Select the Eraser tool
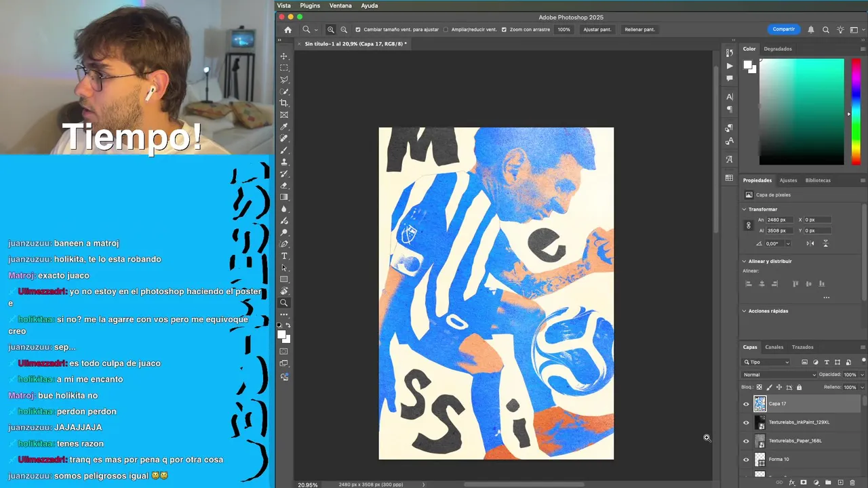The width and height of the screenshot is (868, 488). [284, 185]
